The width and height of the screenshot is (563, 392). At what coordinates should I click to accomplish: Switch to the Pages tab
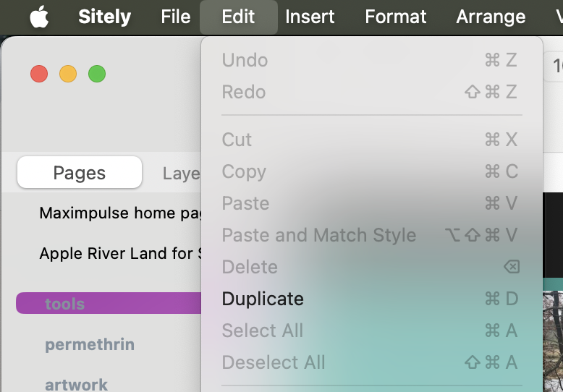click(80, 173)
